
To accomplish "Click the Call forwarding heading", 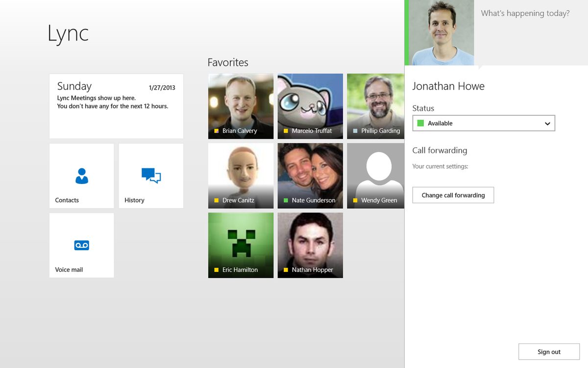I will pos(440,151).
